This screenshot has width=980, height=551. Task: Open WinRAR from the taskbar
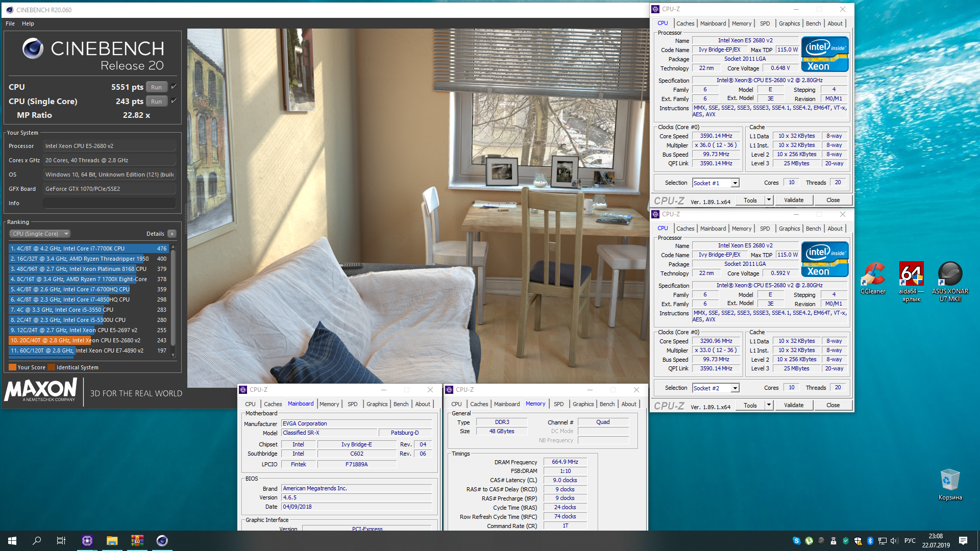pos(137,540)
